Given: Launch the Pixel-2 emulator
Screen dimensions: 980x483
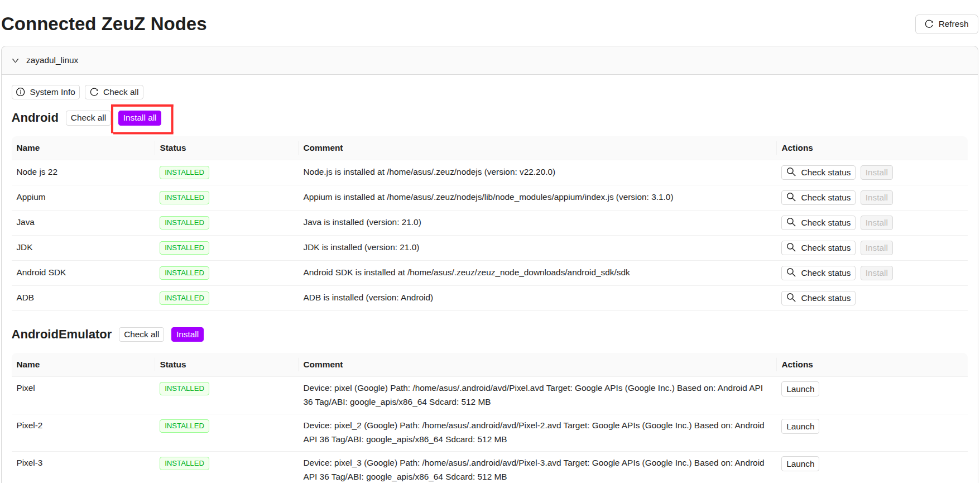Looking at the screenshot, I should coord(800,427).
